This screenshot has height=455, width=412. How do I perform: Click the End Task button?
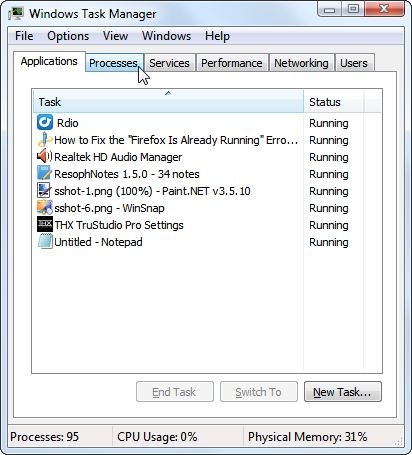175,392
